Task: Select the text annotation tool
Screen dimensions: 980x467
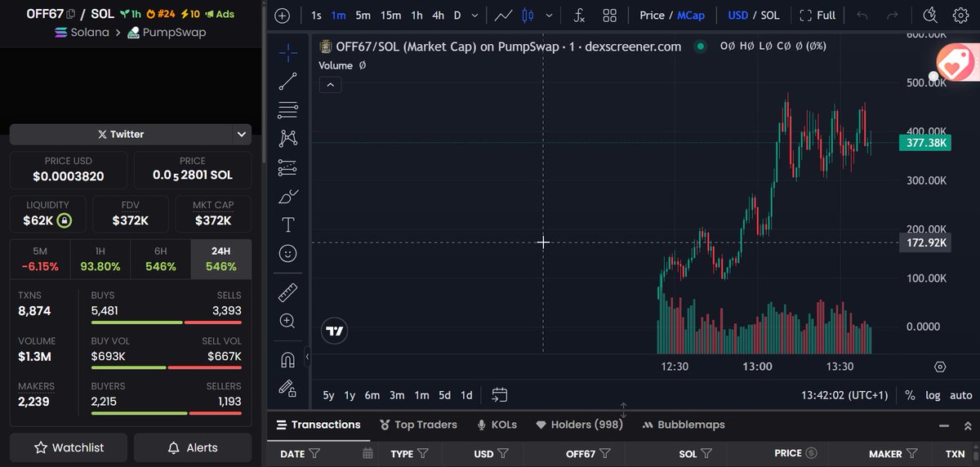Action: pyautogui.click(x=287, y=225)
